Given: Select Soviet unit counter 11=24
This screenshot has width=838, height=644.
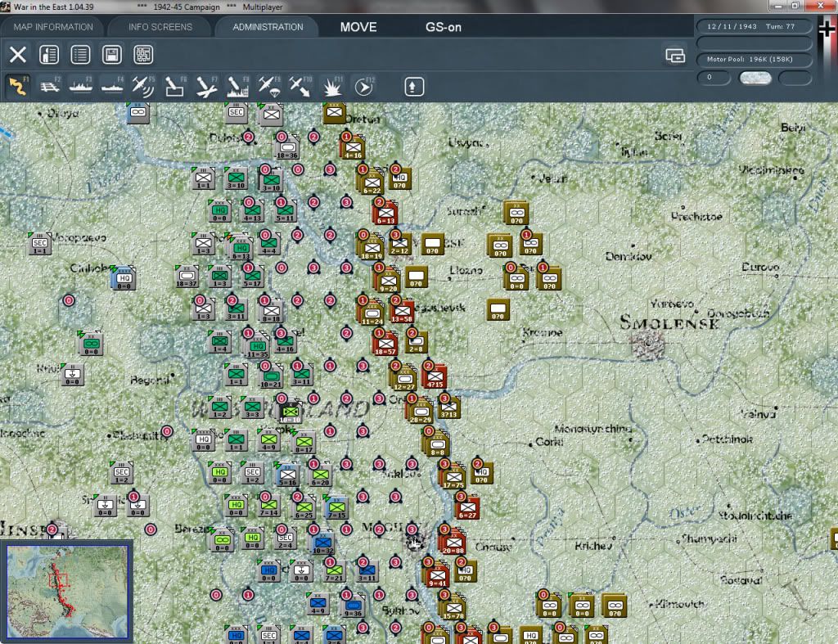Looking at the screenshot, I should click(372, 313).
